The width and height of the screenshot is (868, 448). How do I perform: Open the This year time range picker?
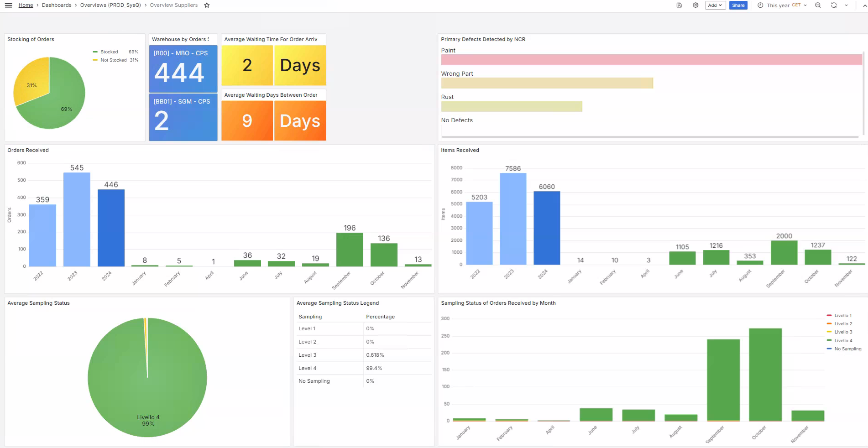click(x=782, y=5)
